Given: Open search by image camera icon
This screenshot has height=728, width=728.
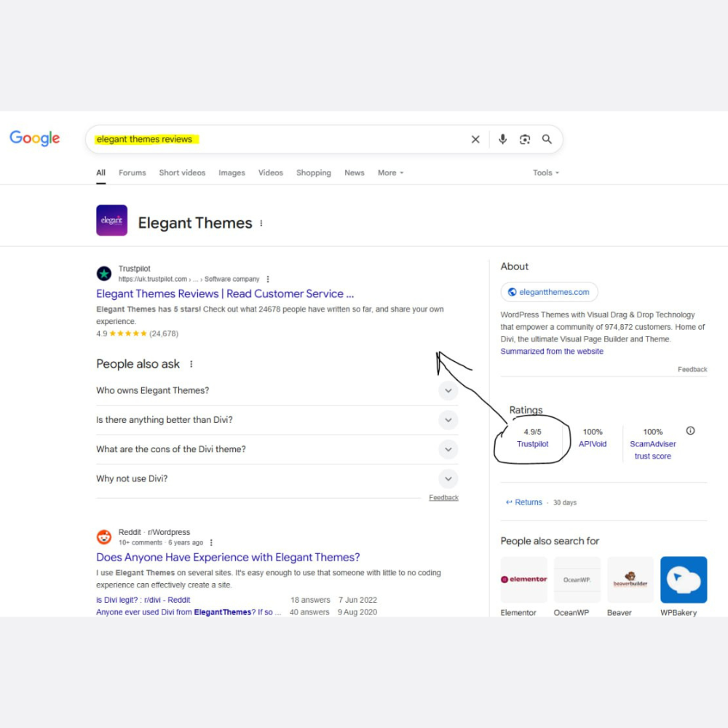Looking at the screenshot, I should coord(525,139).
